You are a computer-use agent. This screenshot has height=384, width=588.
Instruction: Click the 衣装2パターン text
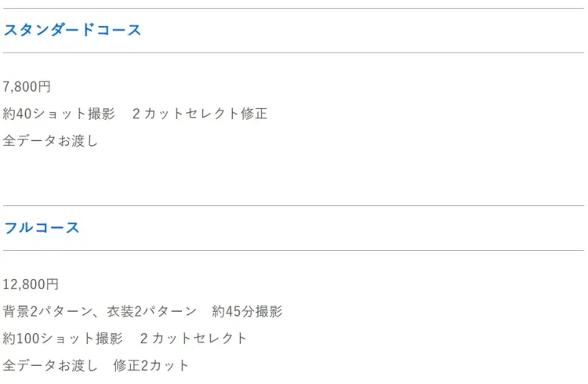(152, 311)
